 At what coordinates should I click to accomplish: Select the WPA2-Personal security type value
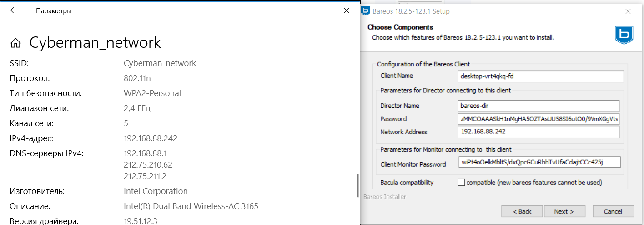click(x=152, y=93)
